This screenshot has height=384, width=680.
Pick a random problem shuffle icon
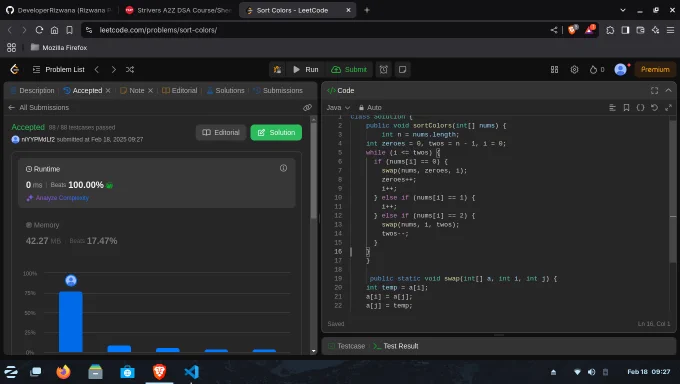pyautogui.click(x=130, y=69)
